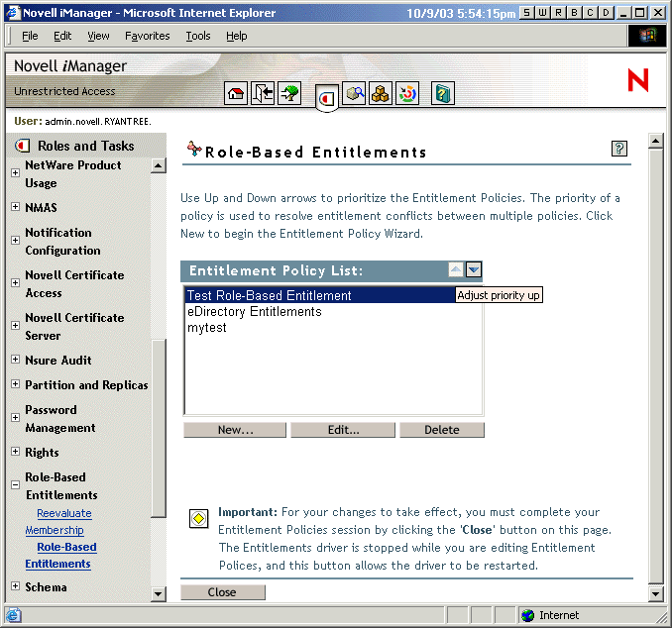Adjust priority up with the up arrow

(x=455, y=269)
